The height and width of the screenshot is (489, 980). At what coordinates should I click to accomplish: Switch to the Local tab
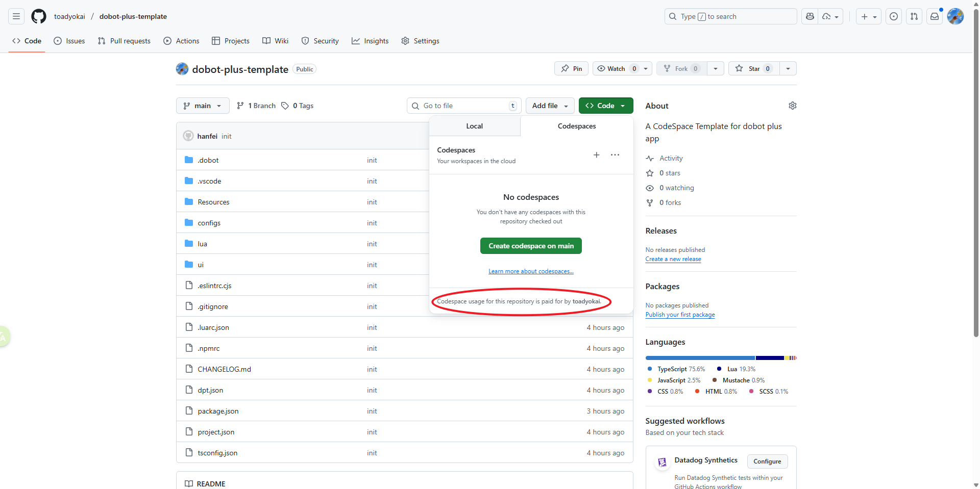point(474,126)
